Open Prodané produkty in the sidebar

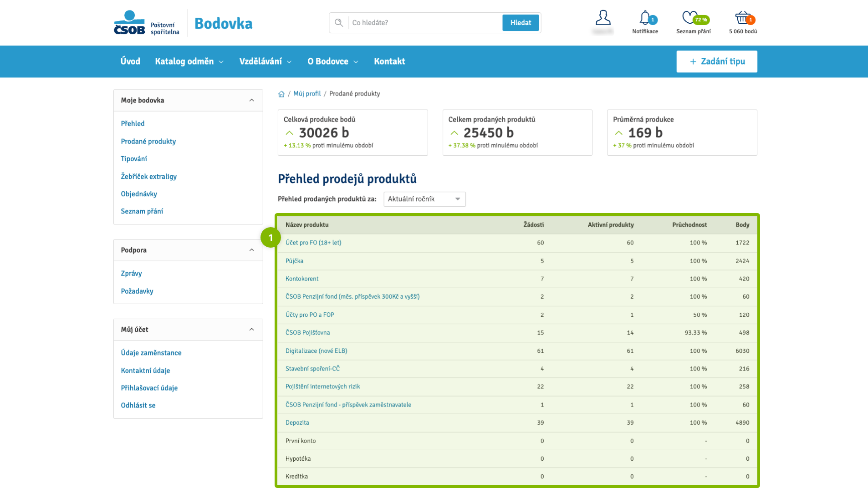point(148,141)
